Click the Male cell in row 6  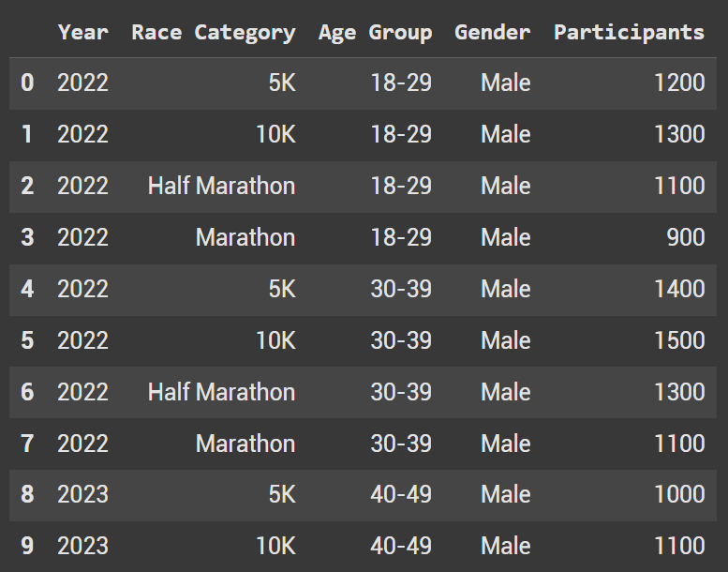point(505,392)
